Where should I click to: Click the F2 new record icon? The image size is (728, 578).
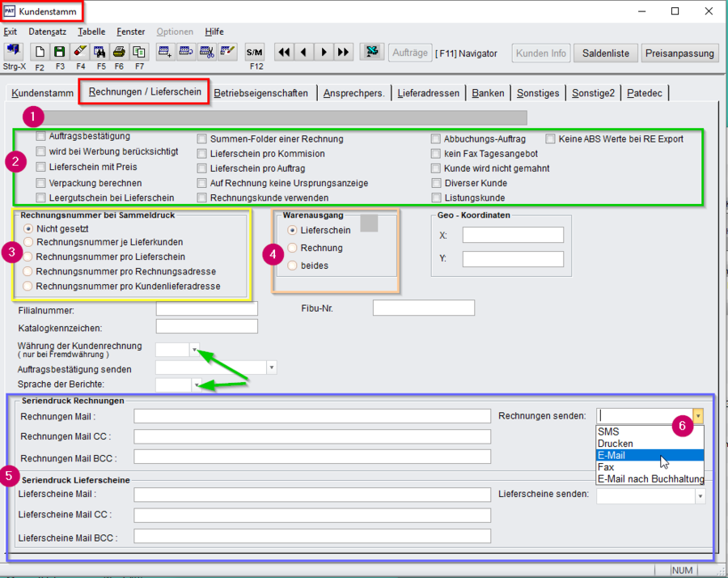pos(39,52)
